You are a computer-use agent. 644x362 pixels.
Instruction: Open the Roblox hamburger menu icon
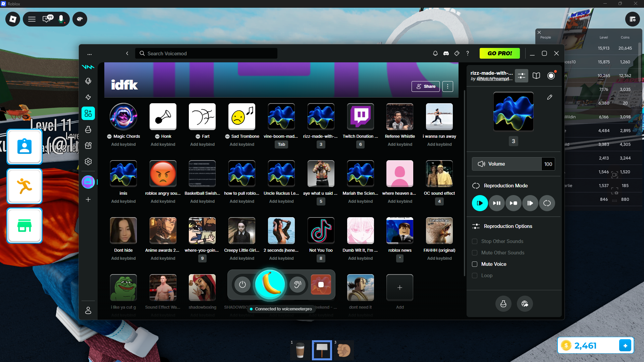tap(32, 19)
